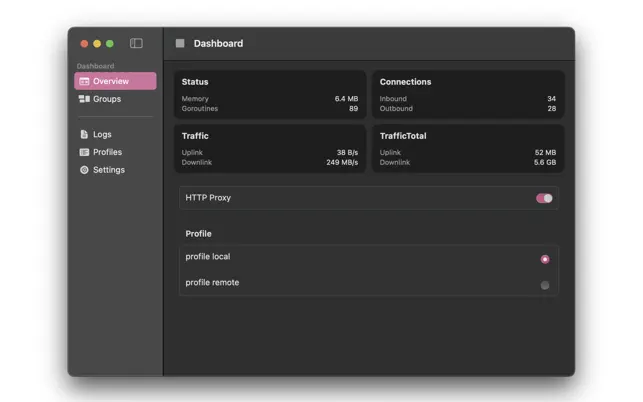Disable the HTTP Proxy switch

544,198
